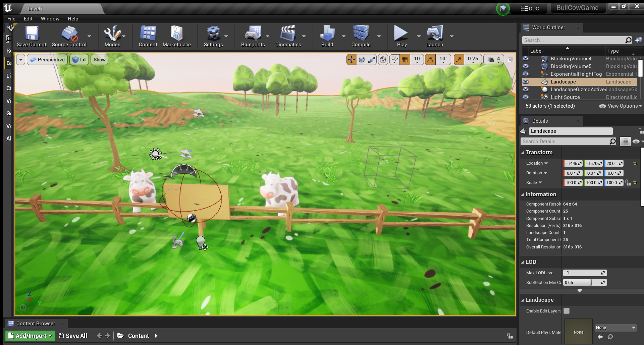Click the Modes toolbar icon
This screenshot has width=644, height=345.
pos(113,35)
